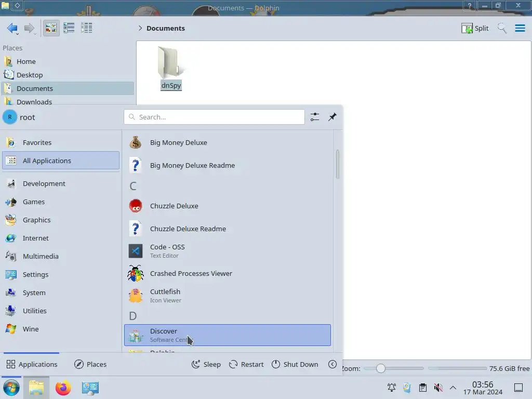Open Dolphin search magnifier
This screenshot has width=532, height=399.
click(502, 28)
